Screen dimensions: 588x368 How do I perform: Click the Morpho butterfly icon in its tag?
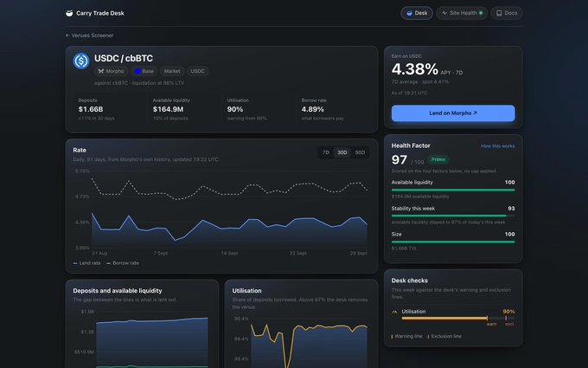101,71
